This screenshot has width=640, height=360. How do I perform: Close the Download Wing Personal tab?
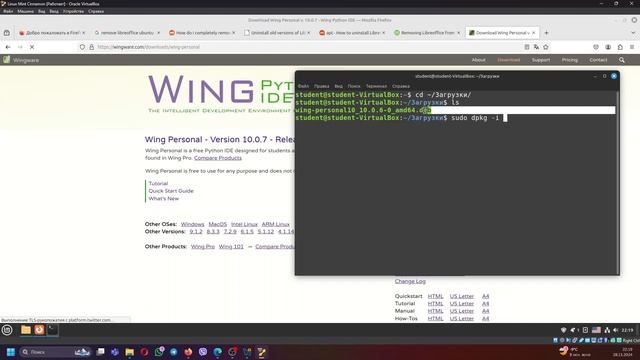(x=533, y=33)
